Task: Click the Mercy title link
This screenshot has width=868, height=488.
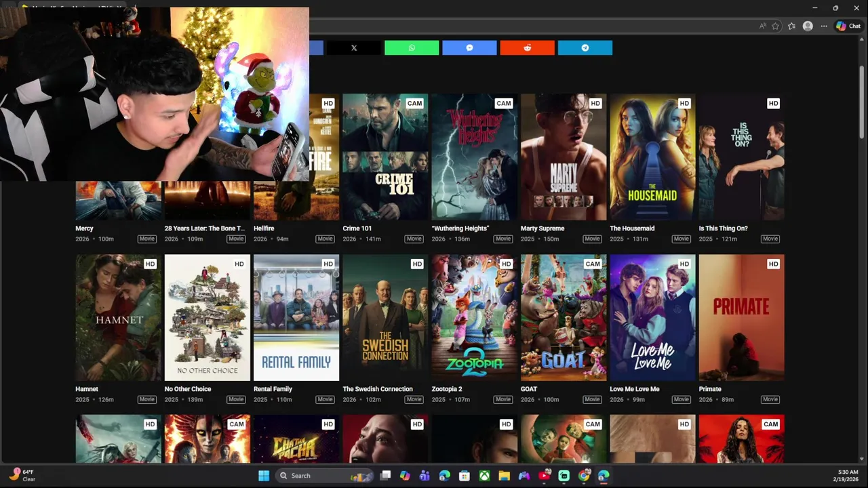Action: click(84, 228)
